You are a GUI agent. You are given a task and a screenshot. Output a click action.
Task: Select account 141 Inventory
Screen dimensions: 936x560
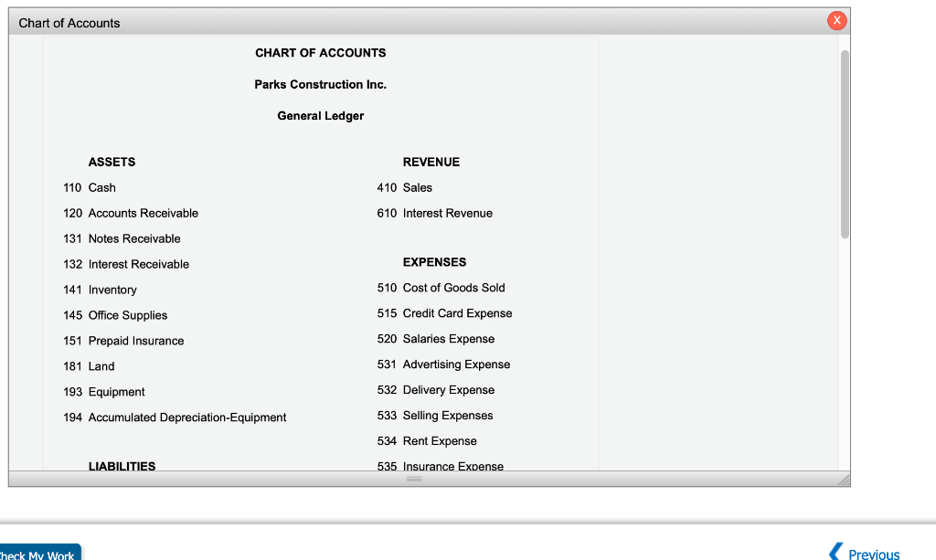(x=100, y=290)
